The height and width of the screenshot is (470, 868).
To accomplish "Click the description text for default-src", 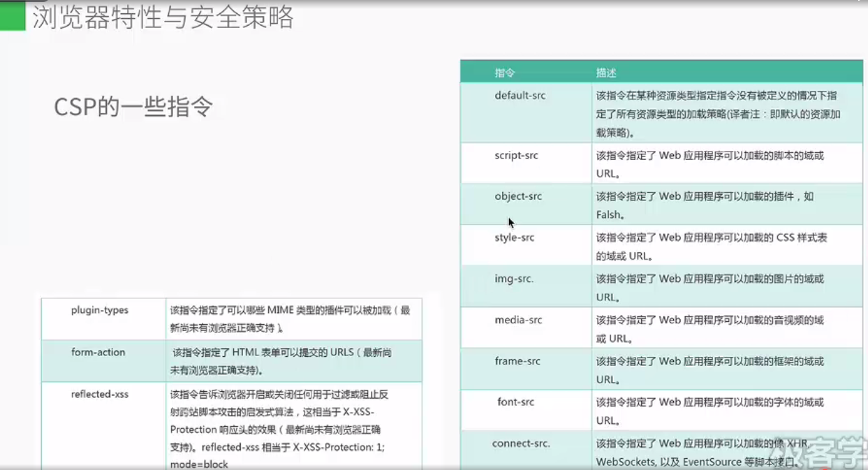I will coord(717,114).
